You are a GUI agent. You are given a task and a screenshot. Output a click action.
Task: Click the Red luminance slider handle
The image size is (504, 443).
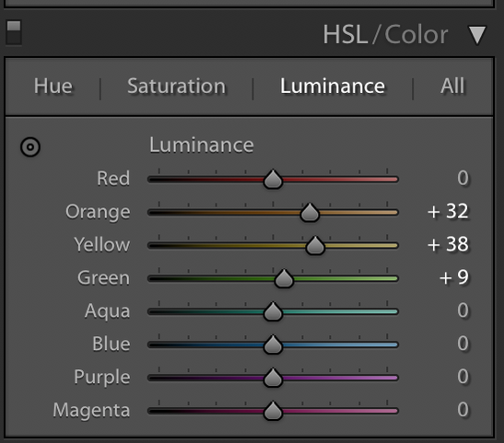tap(273, 179)
